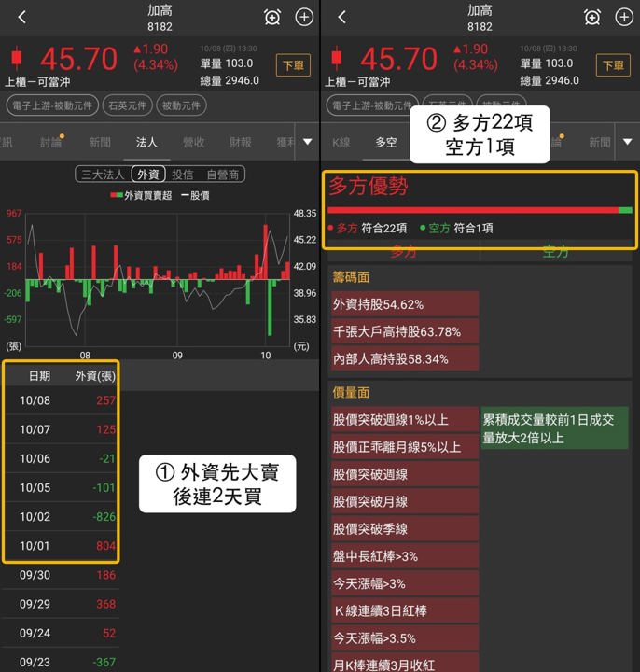Tap 外資持股54.62% item
The height and width of the screenshot is (672, 640).
click(x=404, y=304)
